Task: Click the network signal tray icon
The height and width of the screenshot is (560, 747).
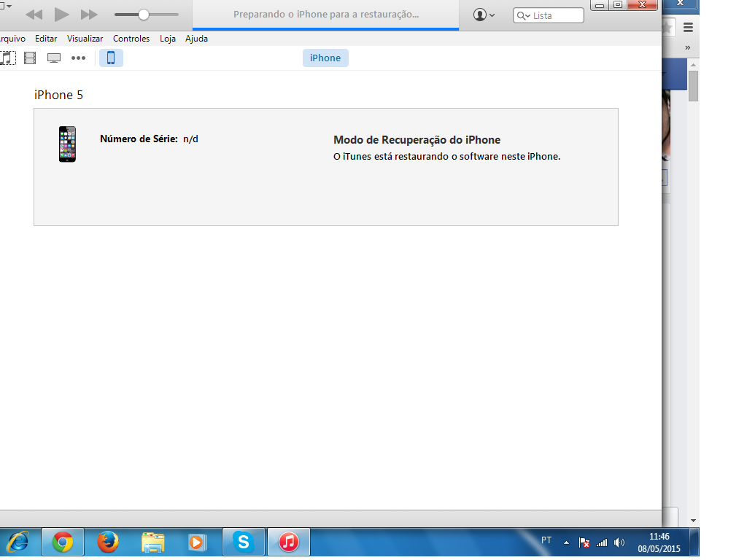Action: 602,542
